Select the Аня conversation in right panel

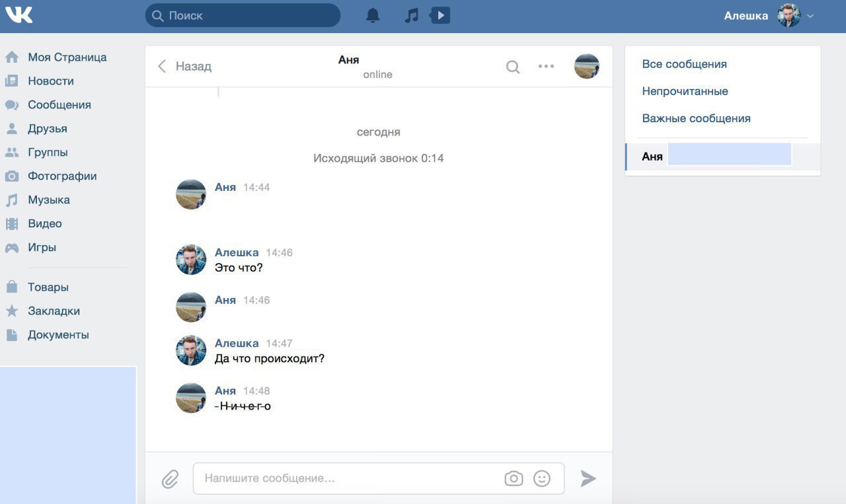click(x=722, y=157)
